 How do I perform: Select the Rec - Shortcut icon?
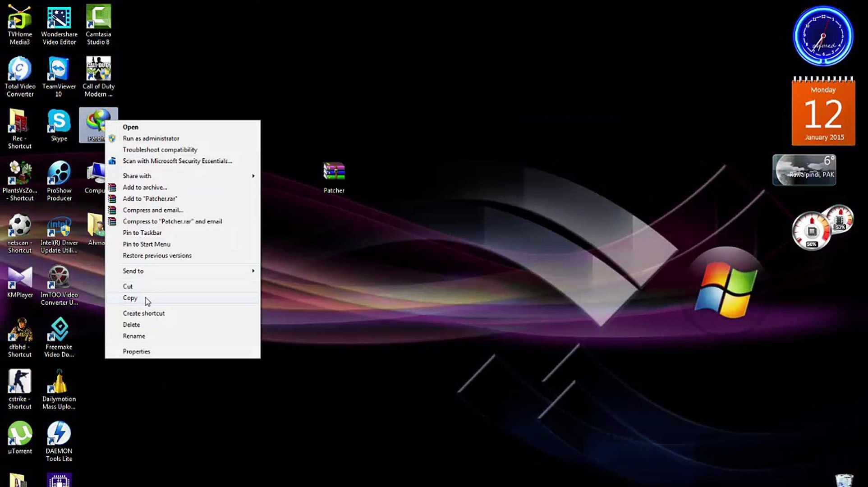tap(20, 129)
